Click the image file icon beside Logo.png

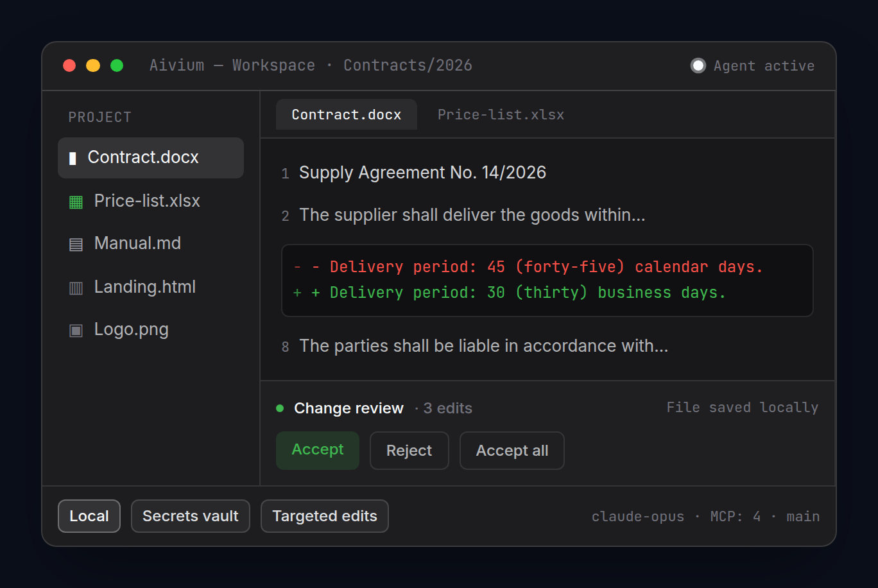[x=76, y=330]
